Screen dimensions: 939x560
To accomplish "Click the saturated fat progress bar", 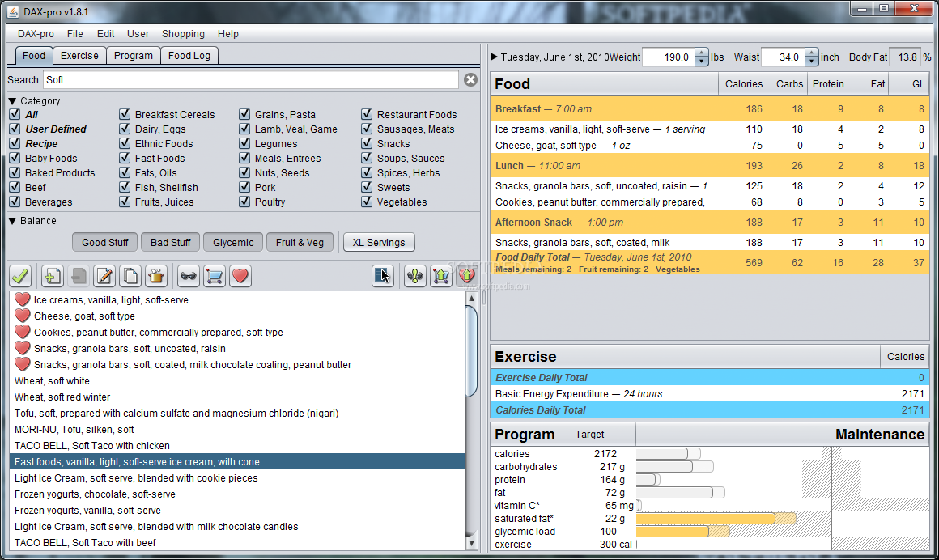I will (716, 518).
